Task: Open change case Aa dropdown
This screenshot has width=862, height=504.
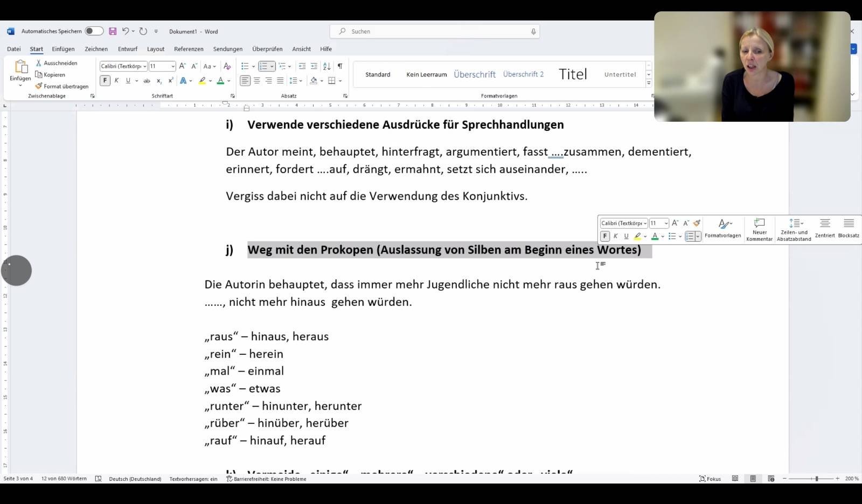Action: click(210, 66)
